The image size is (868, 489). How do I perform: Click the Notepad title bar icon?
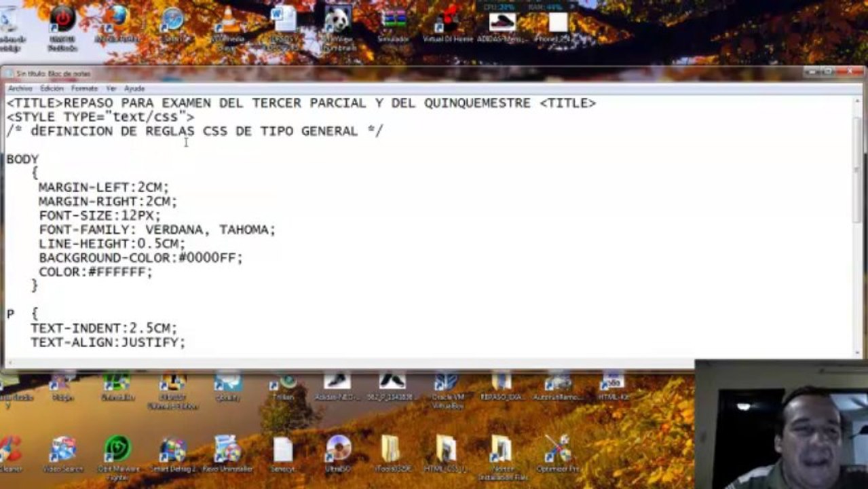coord(9,73)
